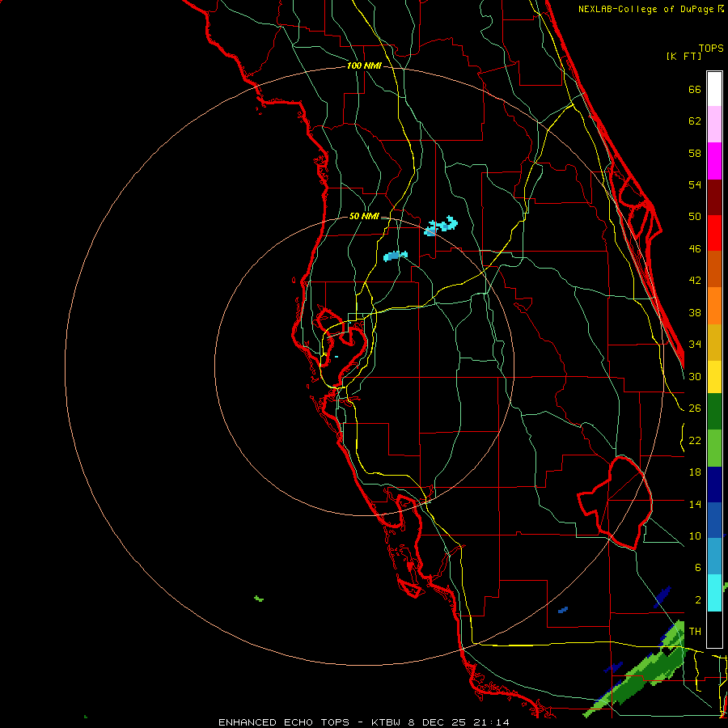Click the light blue 6 kft swatch
The image size is (728, 728).
[714, 557]
